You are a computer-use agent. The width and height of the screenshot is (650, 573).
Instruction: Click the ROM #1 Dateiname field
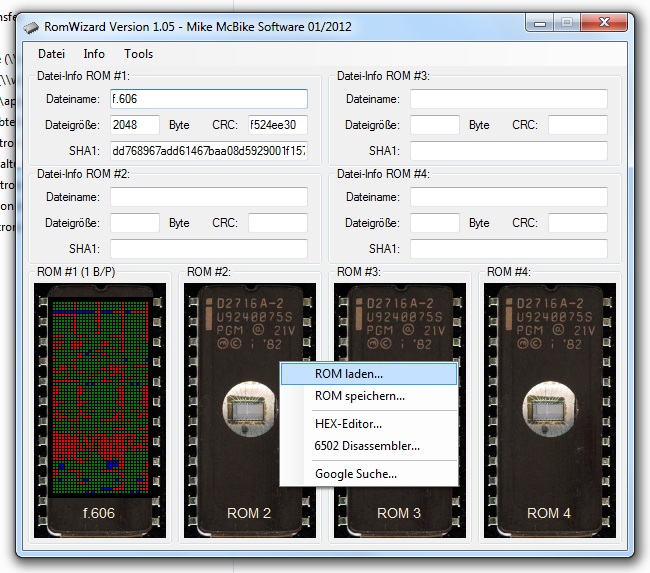click(x=208, y=99)
